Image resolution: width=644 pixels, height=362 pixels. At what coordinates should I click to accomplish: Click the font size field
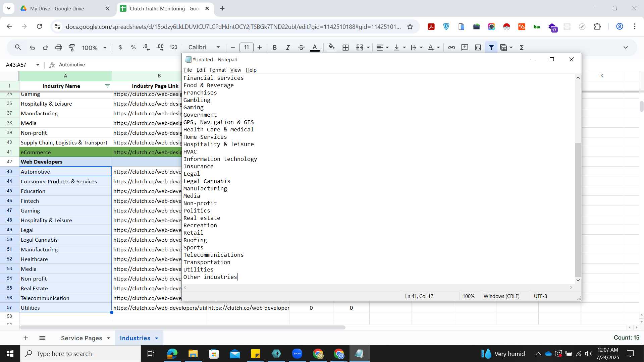247,48
